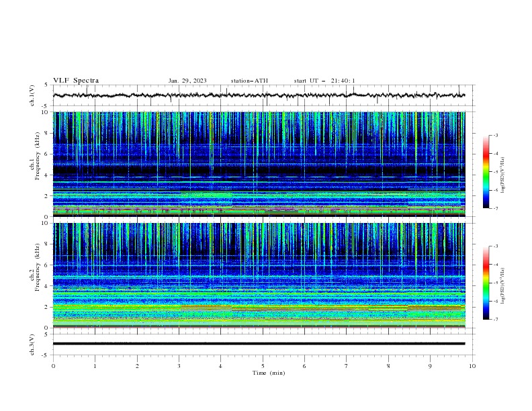Click time axis tick label "3"
Image resolution: width=532 pixels, height=411 pixels.
(179, 366)
